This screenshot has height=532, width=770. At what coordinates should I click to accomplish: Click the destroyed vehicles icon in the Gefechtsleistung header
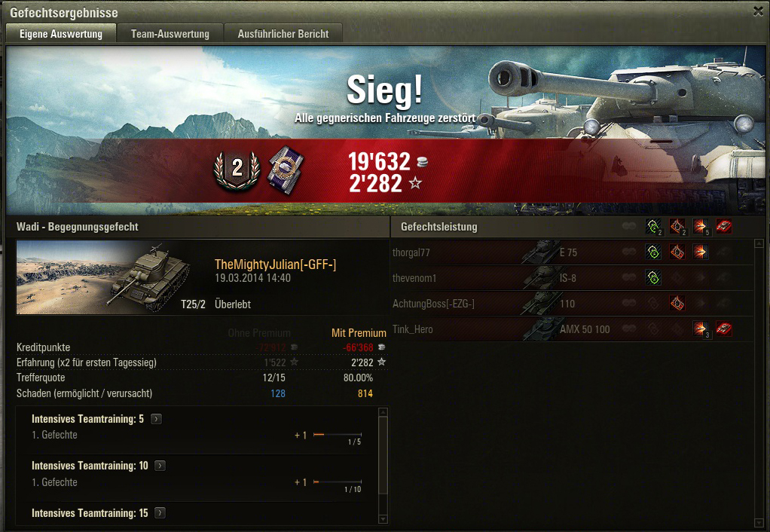pos(724,227)
